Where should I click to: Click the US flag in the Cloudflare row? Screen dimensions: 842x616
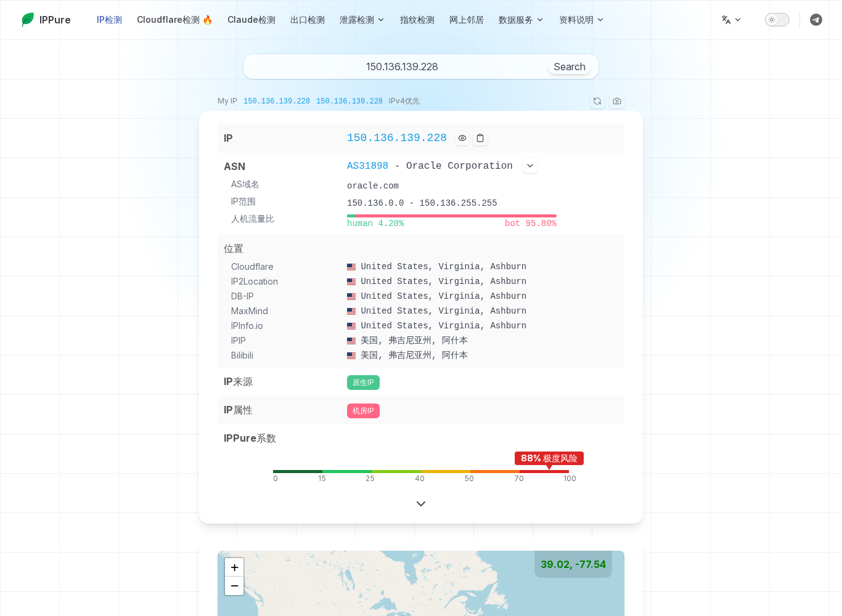[x=351, y=267]
